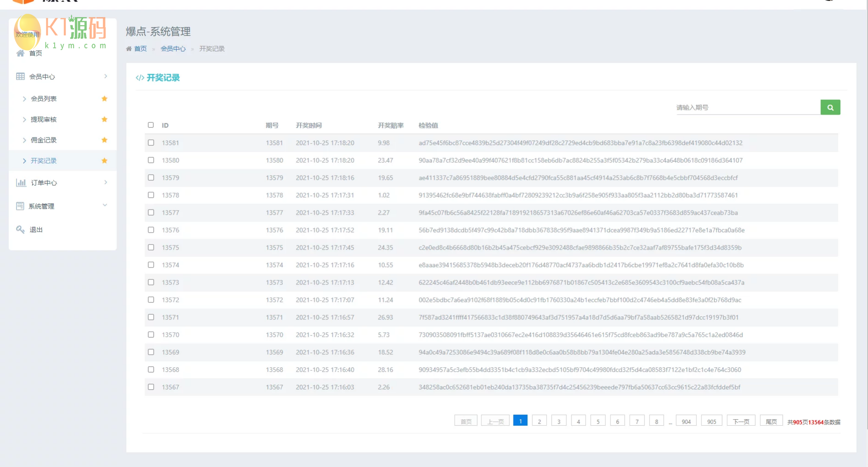Screen dimensions: 868x467
Task: Go to page 3
Action: pos(559,421)
